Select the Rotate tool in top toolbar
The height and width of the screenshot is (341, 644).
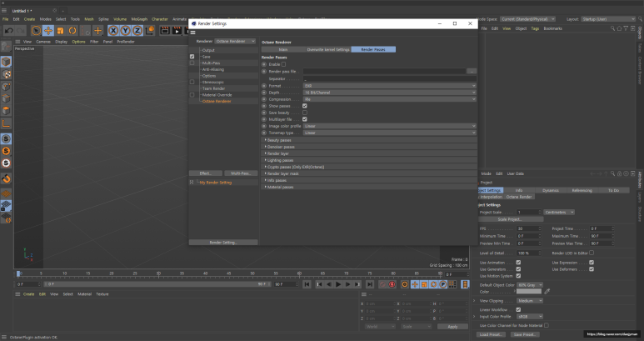(72, 30)
